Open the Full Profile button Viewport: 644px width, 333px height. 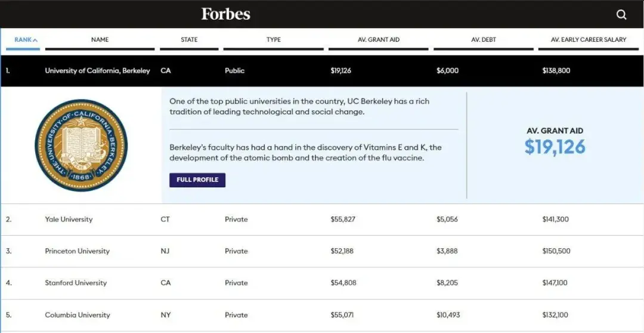(x=197, y=180)
